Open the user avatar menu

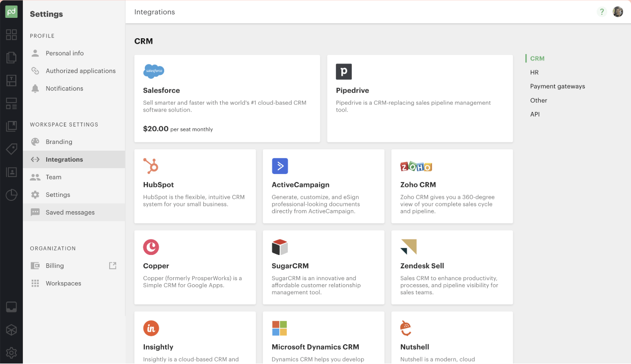(x=618, y=12)
